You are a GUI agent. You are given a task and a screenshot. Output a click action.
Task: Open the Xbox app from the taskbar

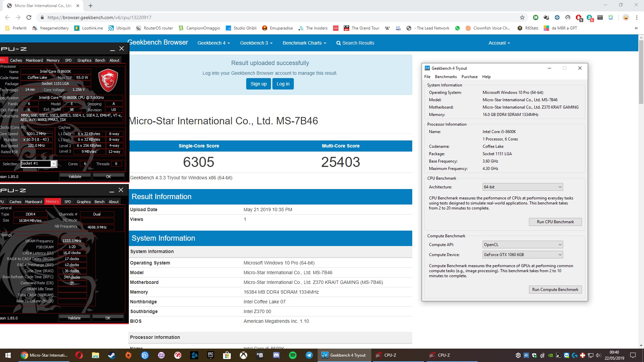tap(244, 355)
